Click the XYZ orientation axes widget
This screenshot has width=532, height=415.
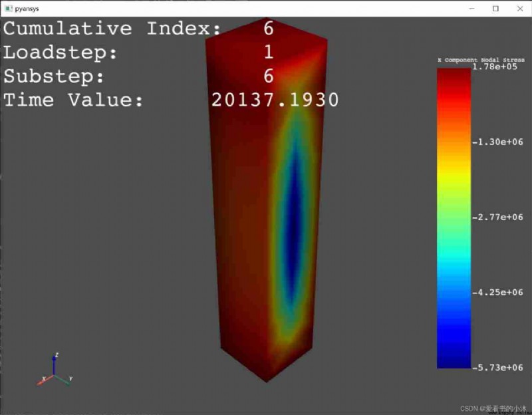[55, 370]
